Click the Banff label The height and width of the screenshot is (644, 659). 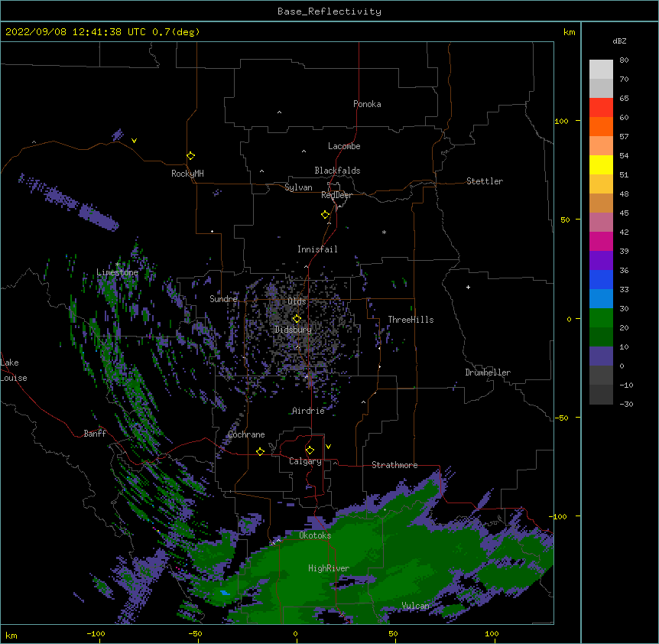95,434
